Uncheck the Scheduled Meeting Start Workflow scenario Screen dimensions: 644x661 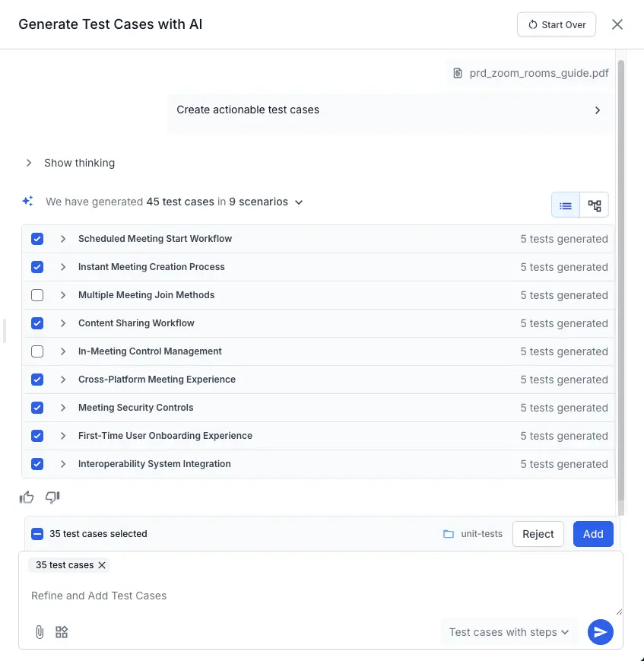[37, 238]
